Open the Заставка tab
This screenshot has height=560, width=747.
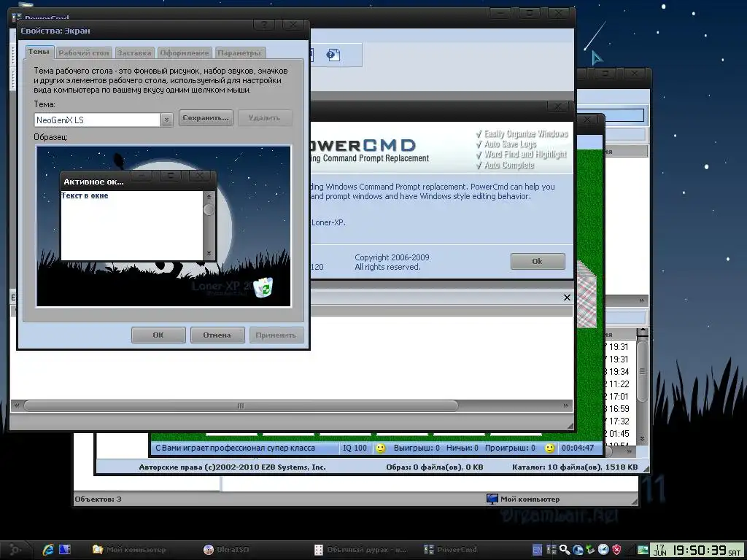[x=134, y=52]
